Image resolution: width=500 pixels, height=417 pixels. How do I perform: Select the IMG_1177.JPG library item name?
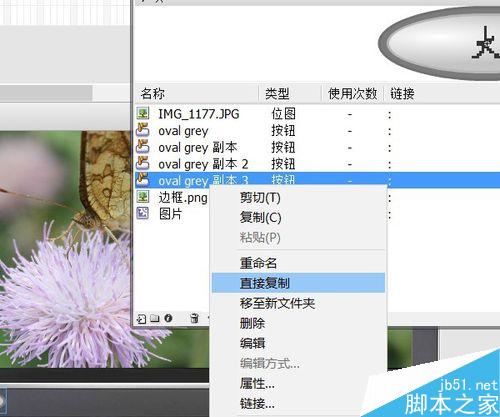pyautogui.click(x=199, y=114)
